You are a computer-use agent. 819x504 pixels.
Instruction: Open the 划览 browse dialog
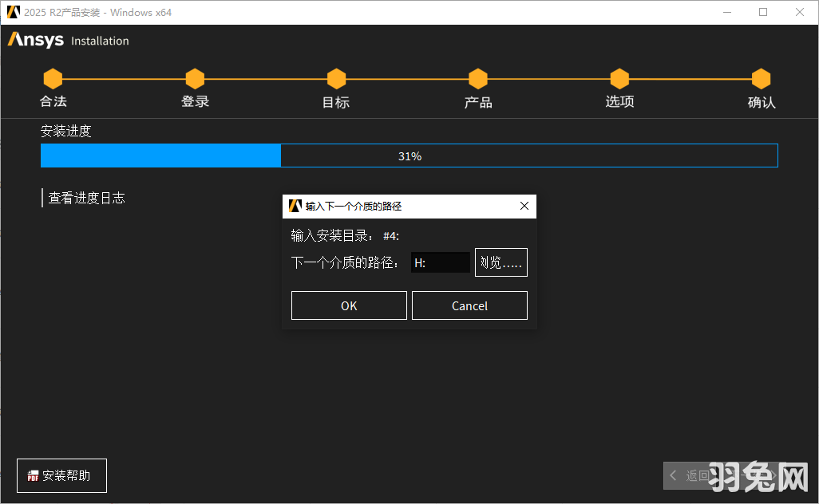pyautogui.click(x=500, y=262)
